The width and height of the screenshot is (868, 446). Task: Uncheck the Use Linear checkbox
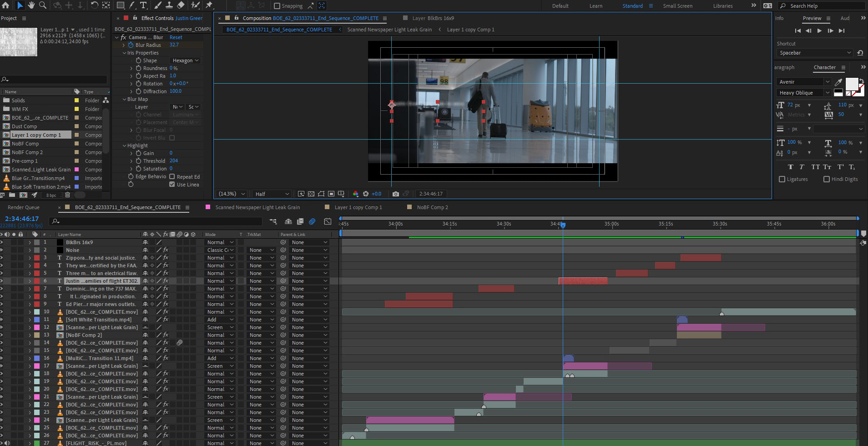point(172,184)
